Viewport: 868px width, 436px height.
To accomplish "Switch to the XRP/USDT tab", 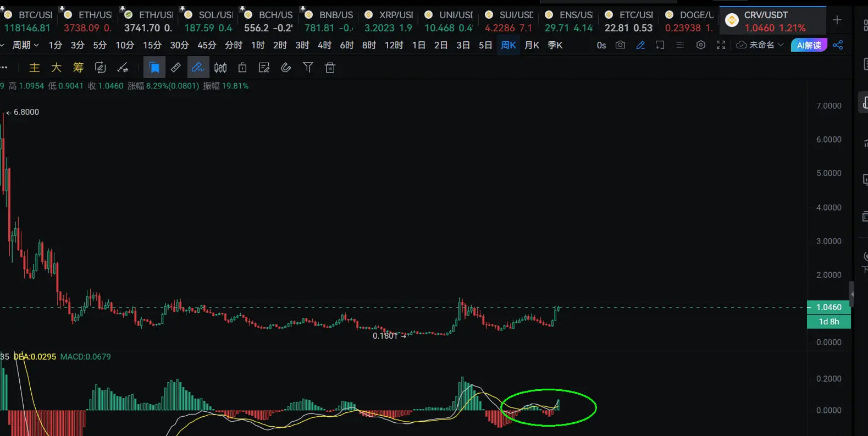I will click(x=389, y=21).
